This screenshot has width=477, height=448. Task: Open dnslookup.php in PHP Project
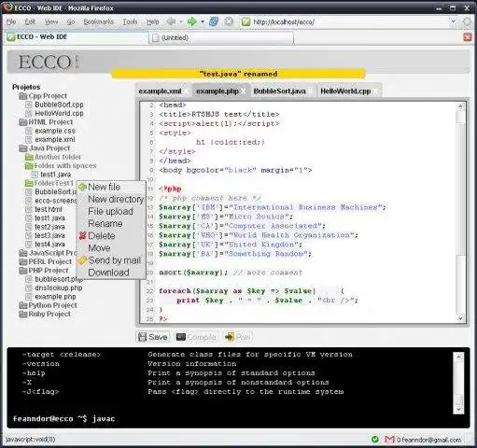pyautogui.click(x=54, y=287)
